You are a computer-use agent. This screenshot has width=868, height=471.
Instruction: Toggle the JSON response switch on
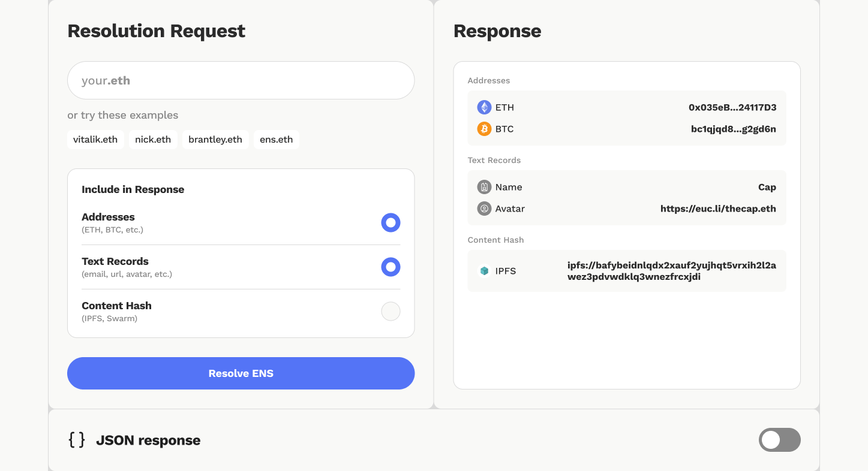(x=779, y=439)
